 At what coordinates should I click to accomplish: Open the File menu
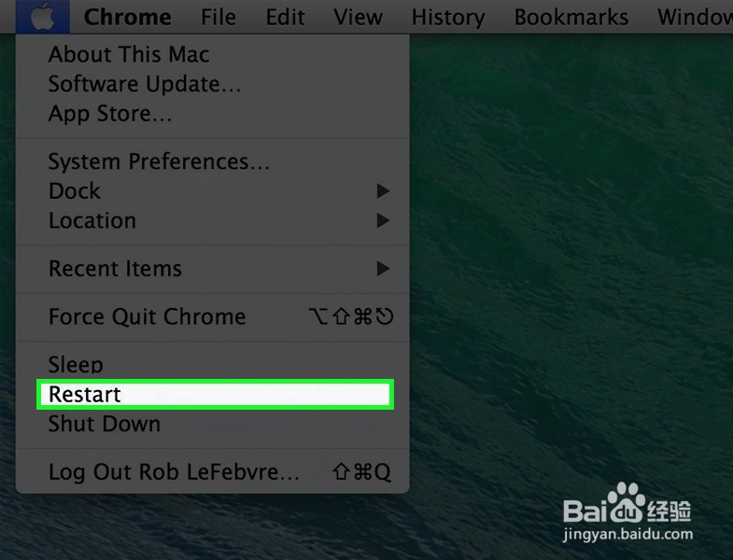tap(218, 17)
